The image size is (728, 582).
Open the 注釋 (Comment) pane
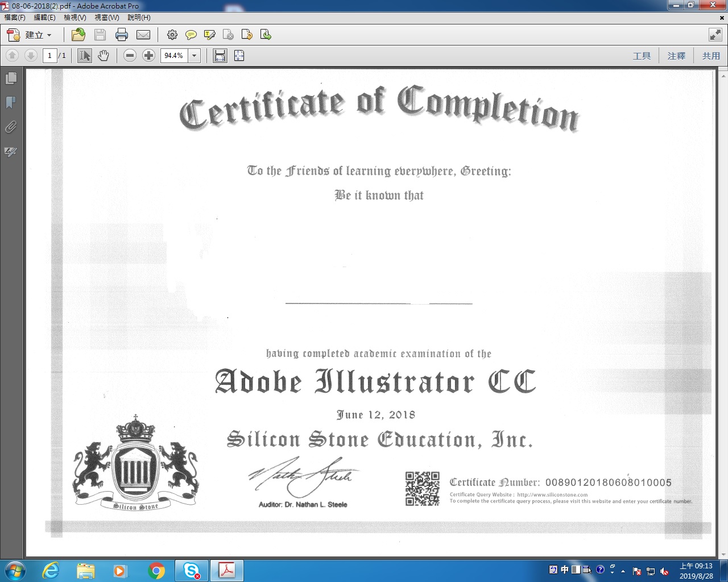point(676,56)
